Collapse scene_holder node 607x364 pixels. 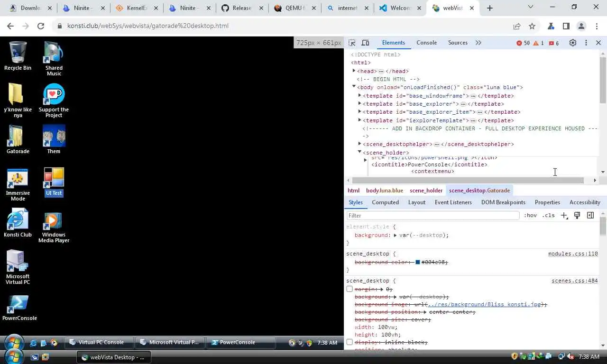click(x=359, y=152)
